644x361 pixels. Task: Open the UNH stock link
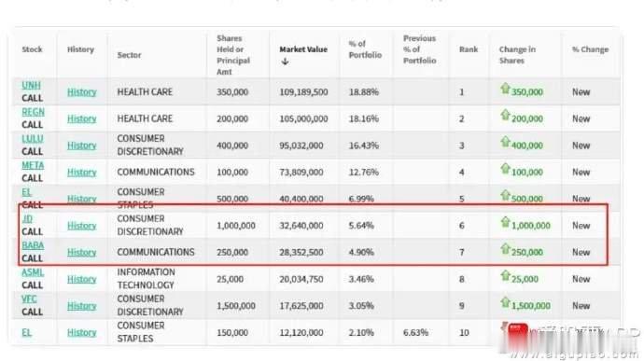tap(31, 86)
